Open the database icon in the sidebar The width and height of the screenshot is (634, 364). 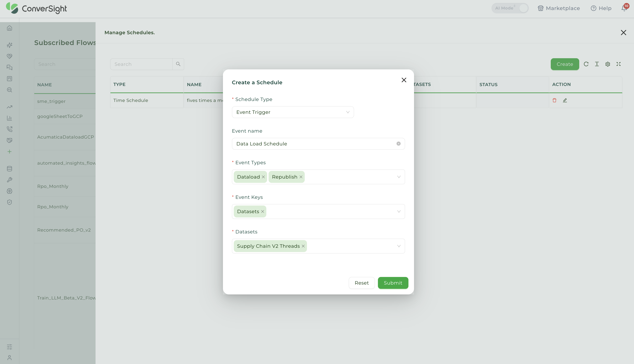[x=9, y=169]
